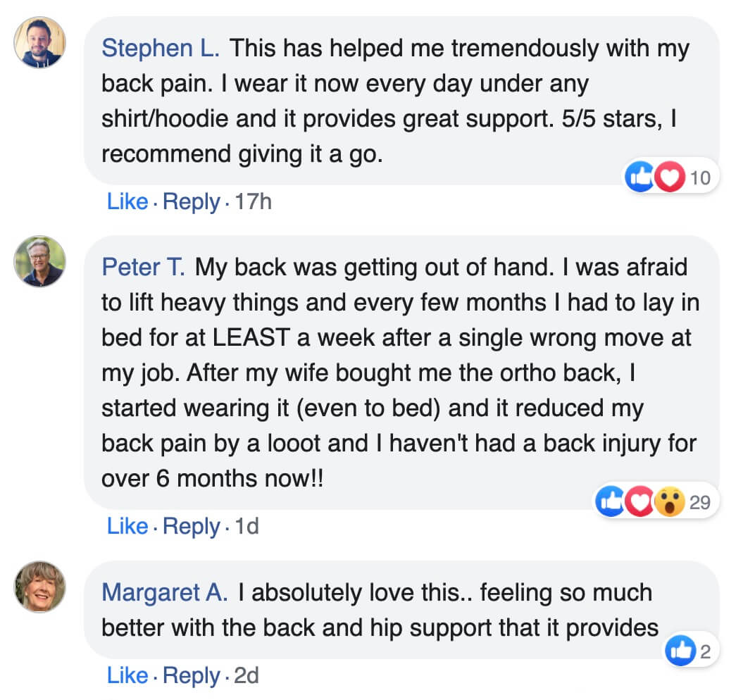Viewport: 755px width, 700px height.
Task: Like Peter T.'s comment
Action: tap(127, 526)
